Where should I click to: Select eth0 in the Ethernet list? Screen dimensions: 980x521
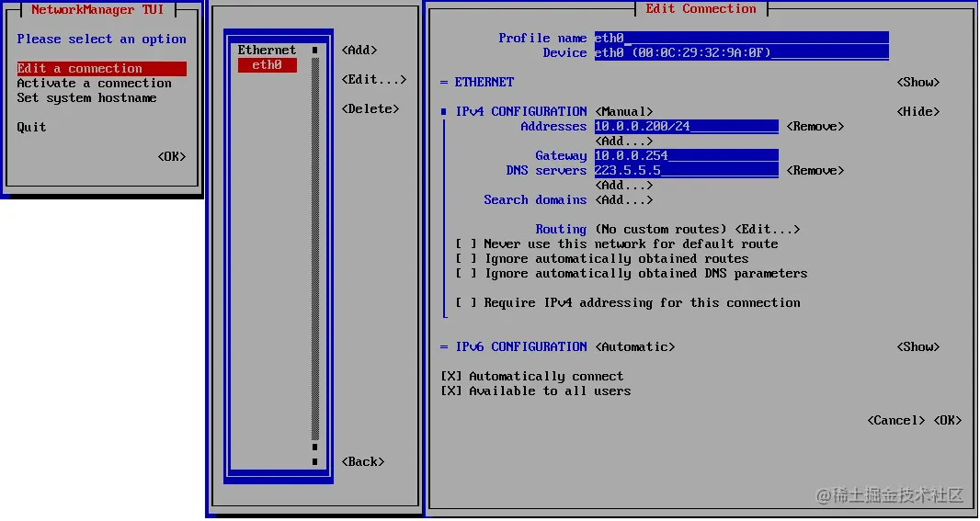pyautogui.click(x=267, y=65)
